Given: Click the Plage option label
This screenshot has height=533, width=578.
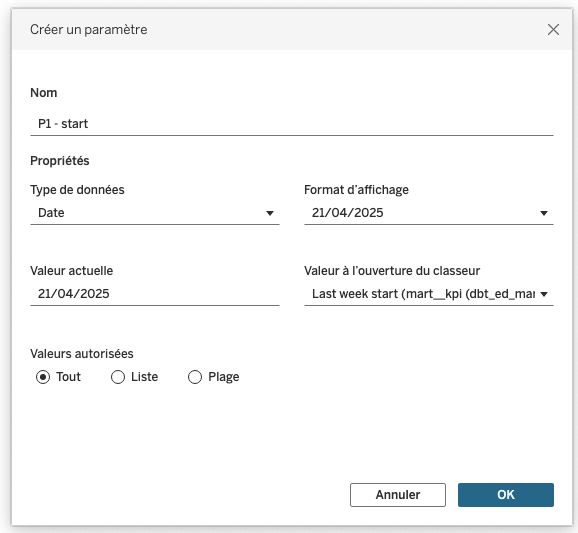Looking at the screenshot, I should coord(224,377).
